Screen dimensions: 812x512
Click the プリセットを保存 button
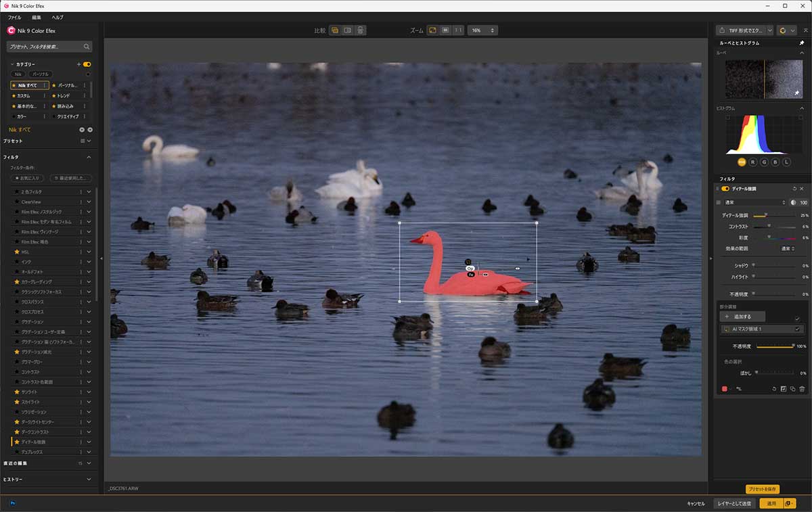click(x=763, y=489)
